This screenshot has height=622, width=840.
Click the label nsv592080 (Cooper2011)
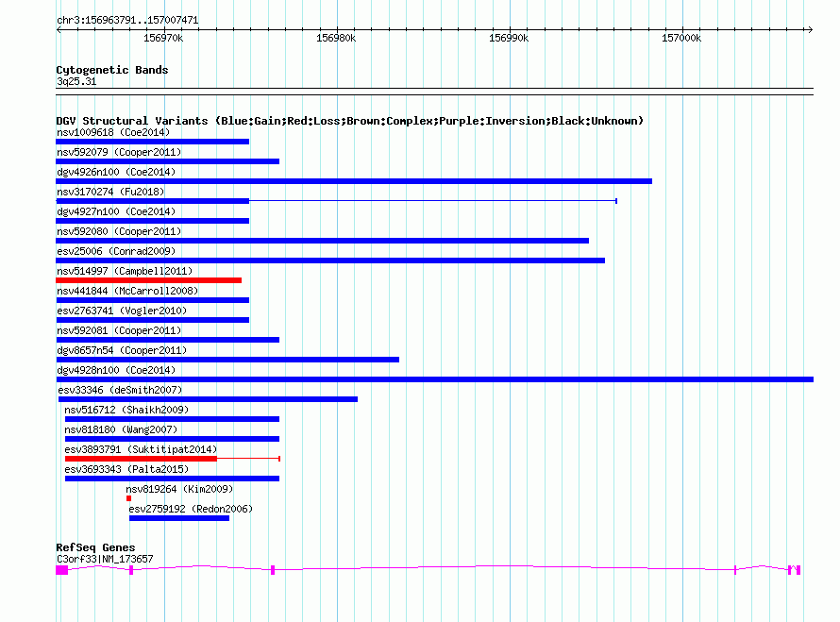(119, 231)
